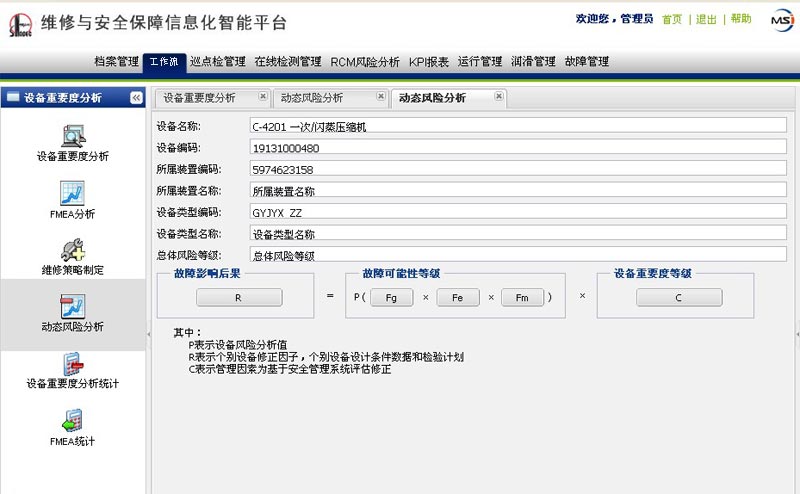Click the Fg factor button
This screenshot has width=800, height=494.
pyautogui.click(x=391, y=297)
